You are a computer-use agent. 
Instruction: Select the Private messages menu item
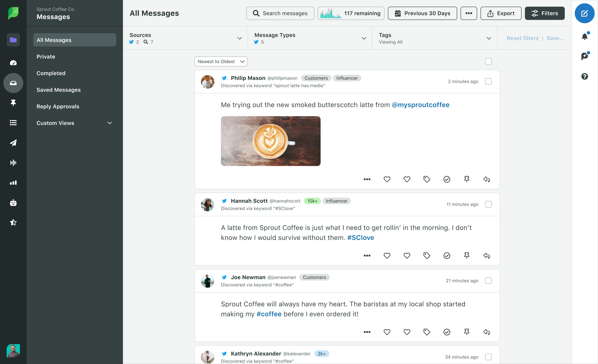coord(46,56)
